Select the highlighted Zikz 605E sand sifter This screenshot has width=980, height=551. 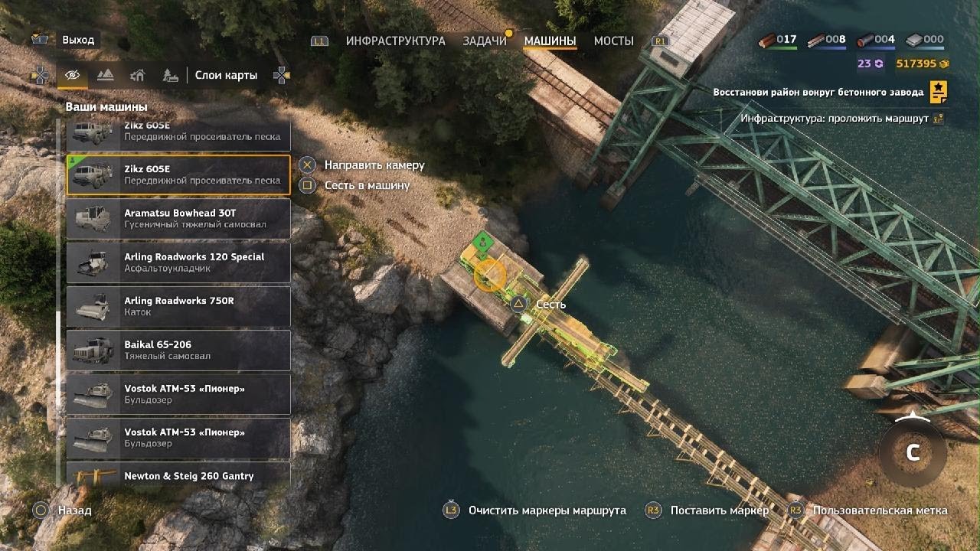point(178,174)
